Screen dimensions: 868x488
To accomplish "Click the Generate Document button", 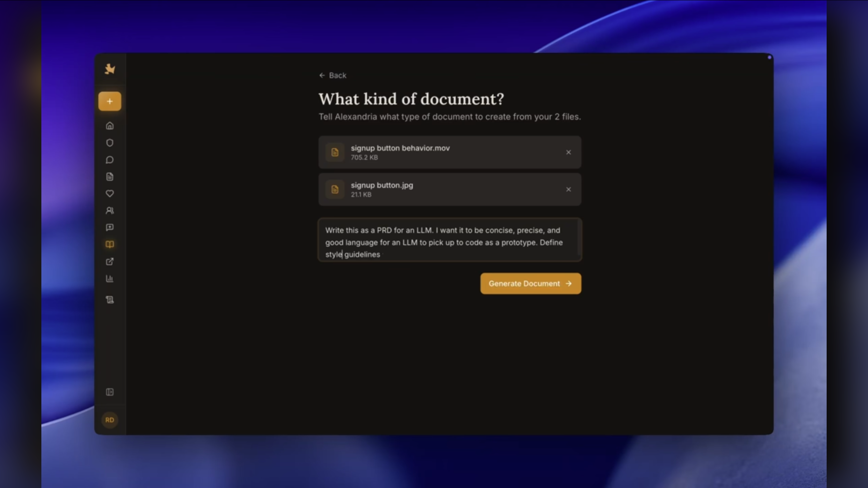I will [x=530, y=283].
